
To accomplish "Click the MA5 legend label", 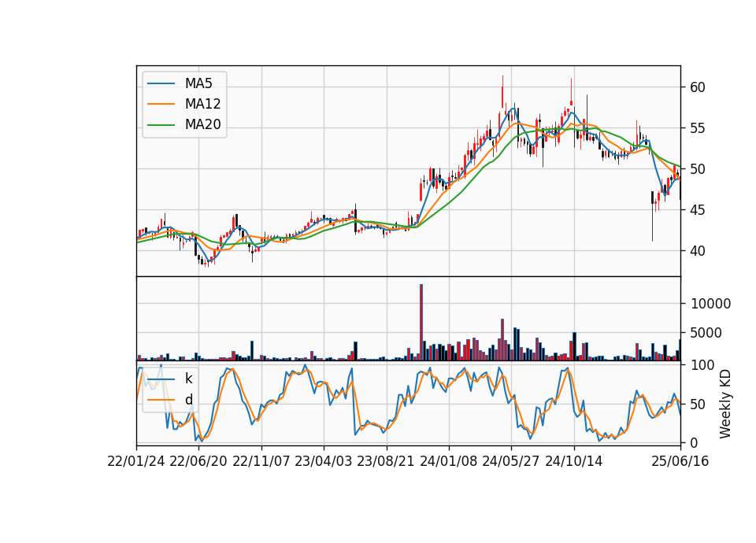I will [198, 83].
